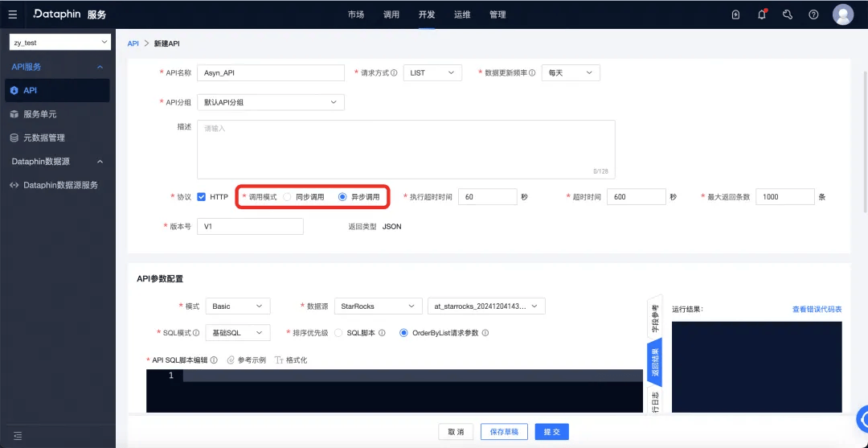This screenshot has width=868, height=448.
Task: Click the 提交 submit button
Action: [x=552, y=432]
